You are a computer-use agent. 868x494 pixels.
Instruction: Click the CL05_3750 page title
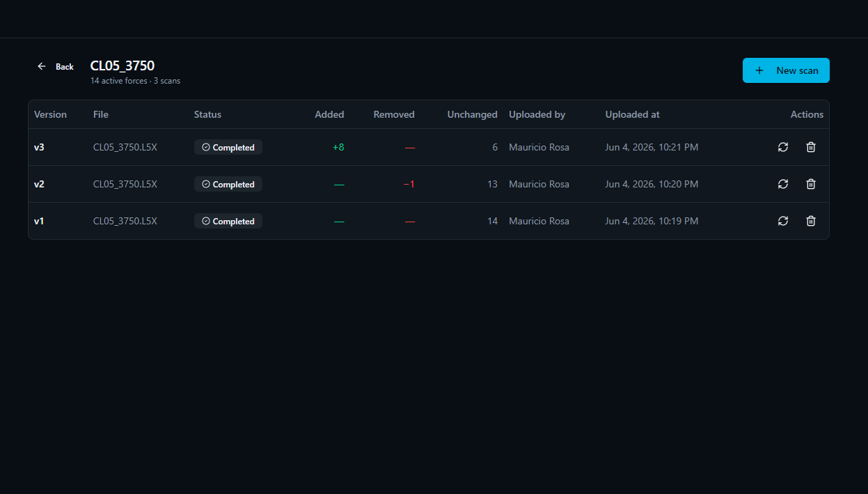coord(123,66)
